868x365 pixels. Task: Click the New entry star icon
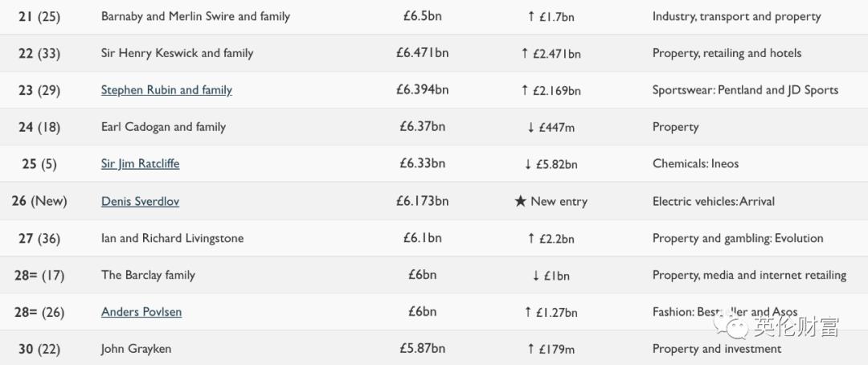[x=520, y=202]
